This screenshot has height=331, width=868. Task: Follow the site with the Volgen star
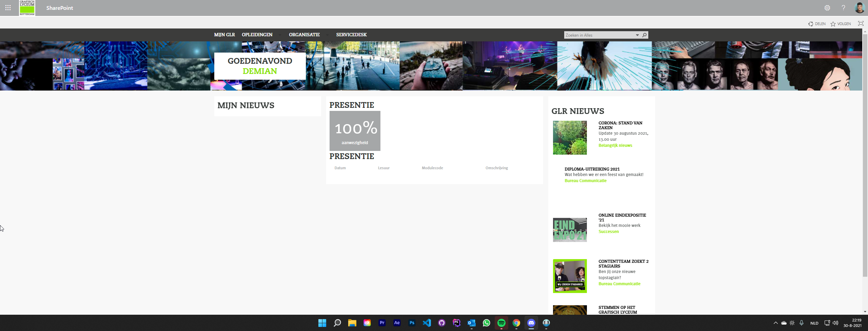pos(841,24)
